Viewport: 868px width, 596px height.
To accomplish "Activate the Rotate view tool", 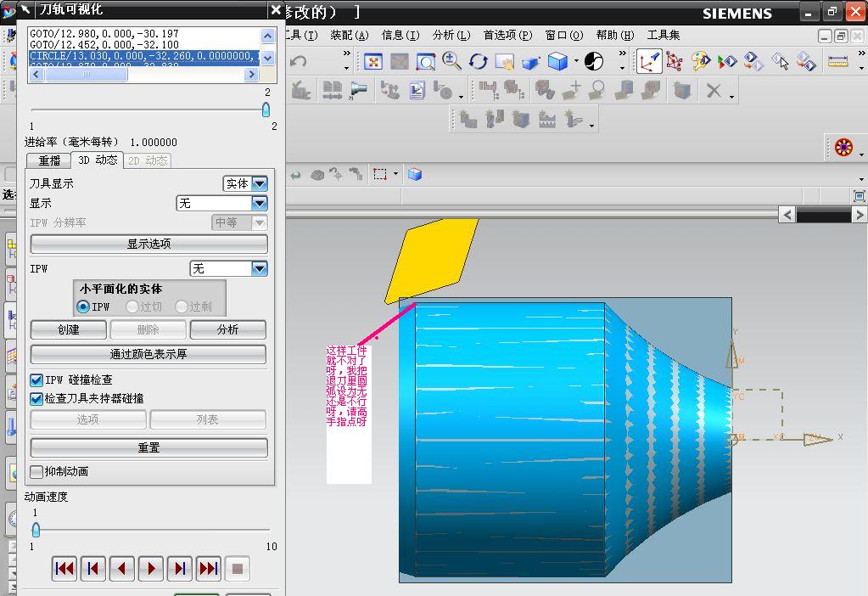I will pyautogui.click(x=479, y=62).
